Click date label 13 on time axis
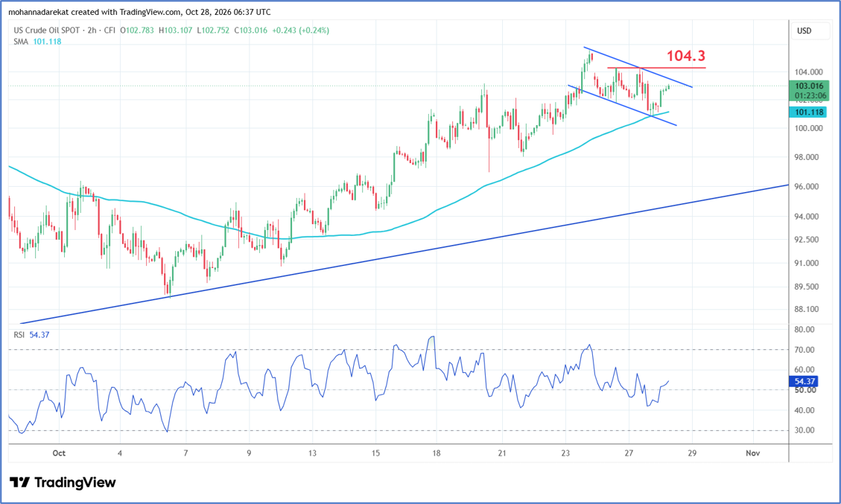Screen dimensions: 841x504 click(x=312, y=453)
